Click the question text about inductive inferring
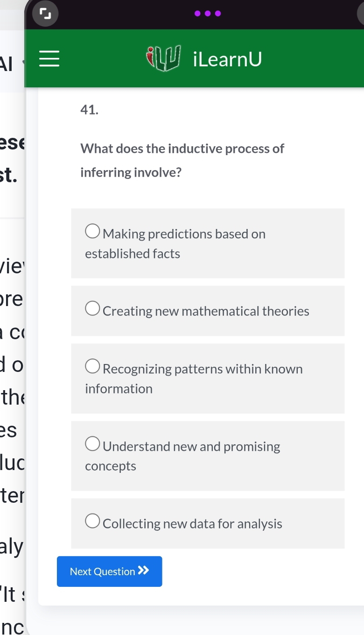Viewport: 364px width, 635px height. tap(182, 160)
